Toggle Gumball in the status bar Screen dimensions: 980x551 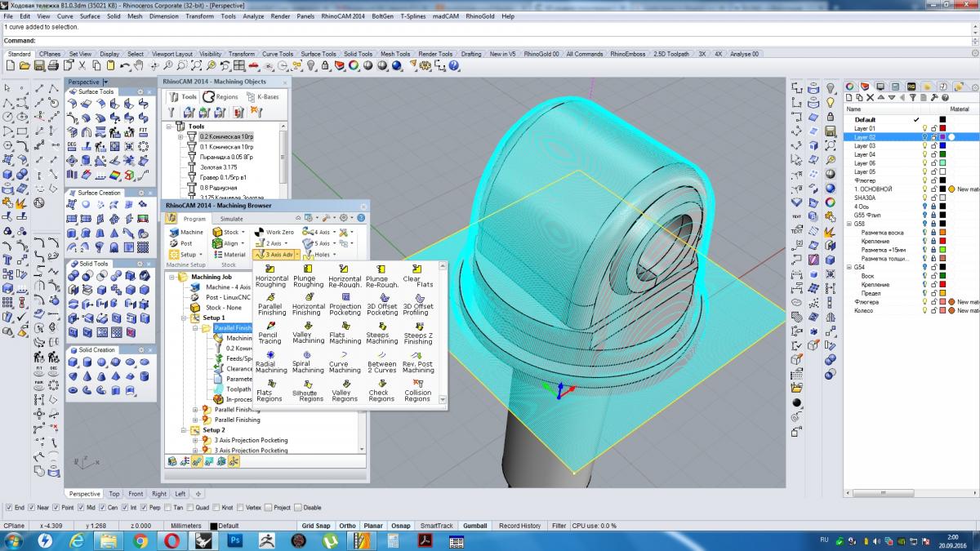pos(475,526)
